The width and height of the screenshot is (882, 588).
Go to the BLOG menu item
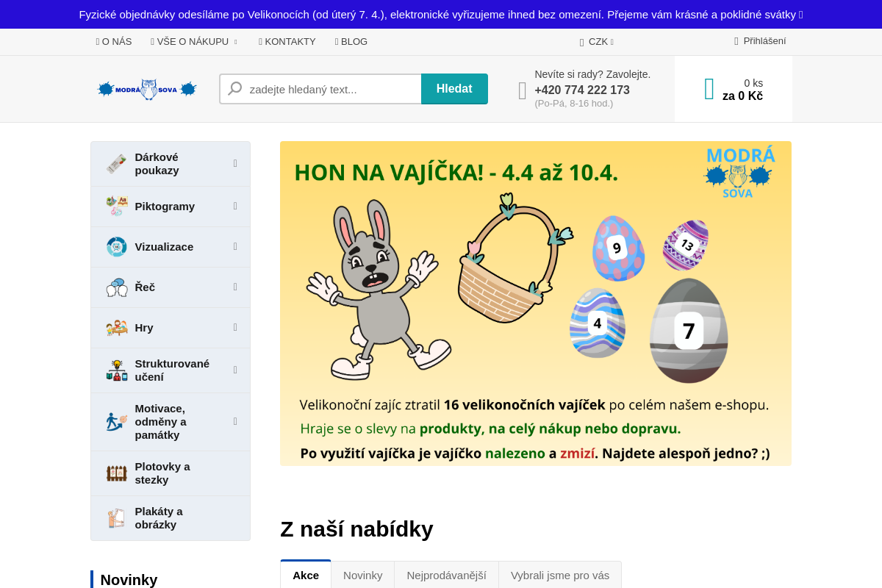(x=351, y=42)
